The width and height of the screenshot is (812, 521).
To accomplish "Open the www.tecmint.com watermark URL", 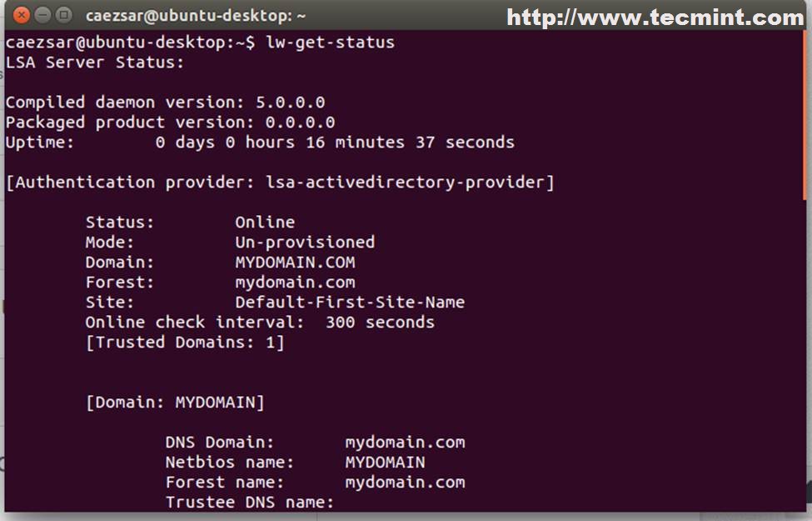I will coord(655,18).
